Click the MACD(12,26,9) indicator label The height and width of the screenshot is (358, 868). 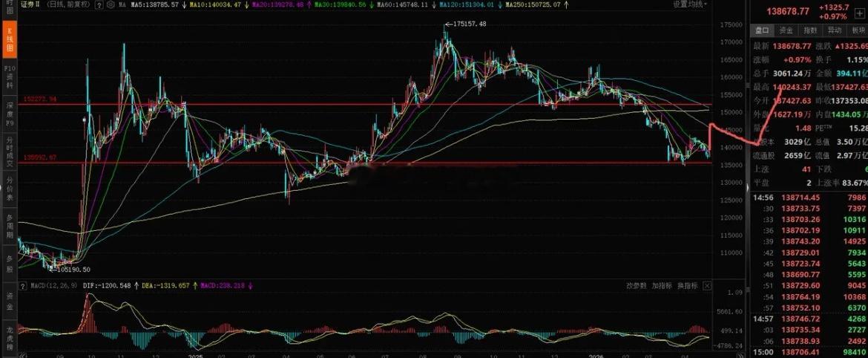pyautogui.click(x=53, y=286)
